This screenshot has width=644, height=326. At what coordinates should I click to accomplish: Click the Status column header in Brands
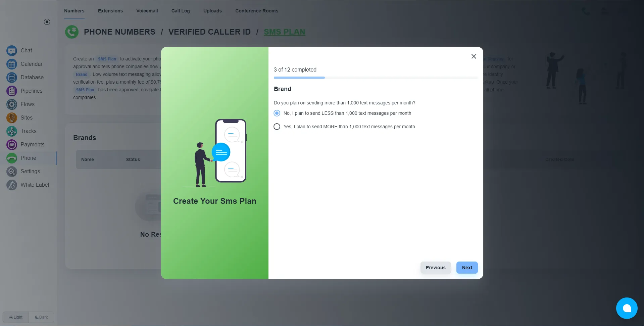(x=133, y=159)
